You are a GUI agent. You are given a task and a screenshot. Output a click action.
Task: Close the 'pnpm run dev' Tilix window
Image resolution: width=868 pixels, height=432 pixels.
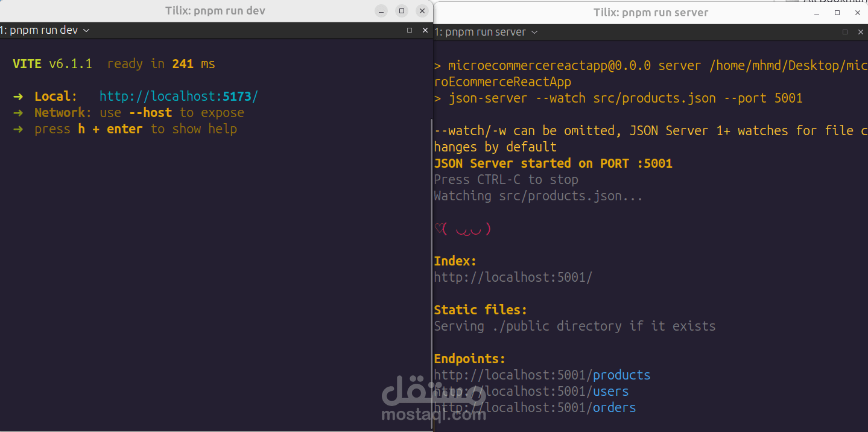pyautogui.click(x=423, y=11)
